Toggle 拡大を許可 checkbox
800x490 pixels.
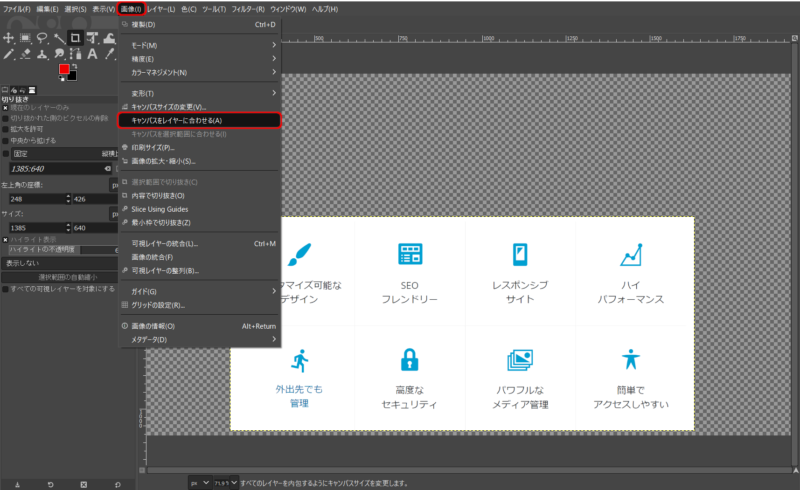[x=5, y=129]
